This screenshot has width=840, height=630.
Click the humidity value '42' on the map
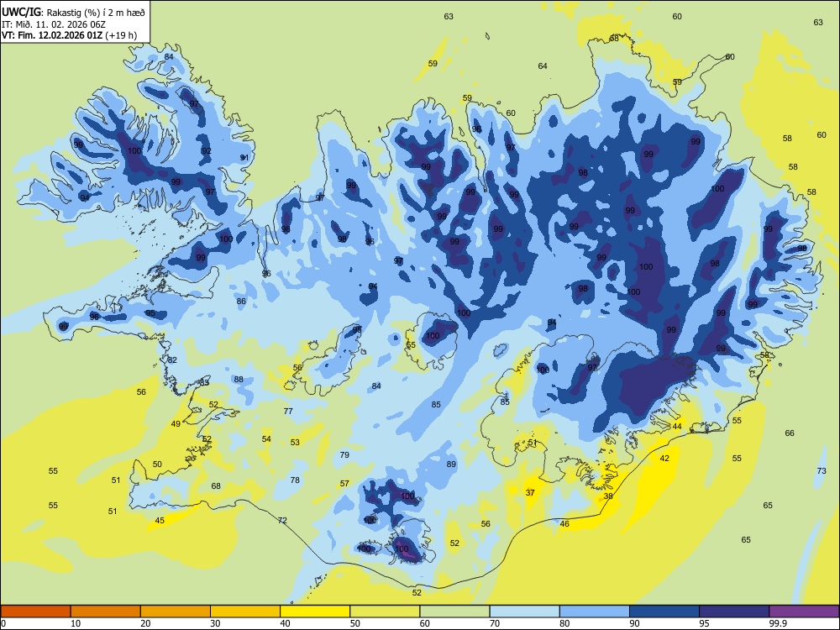664,458
